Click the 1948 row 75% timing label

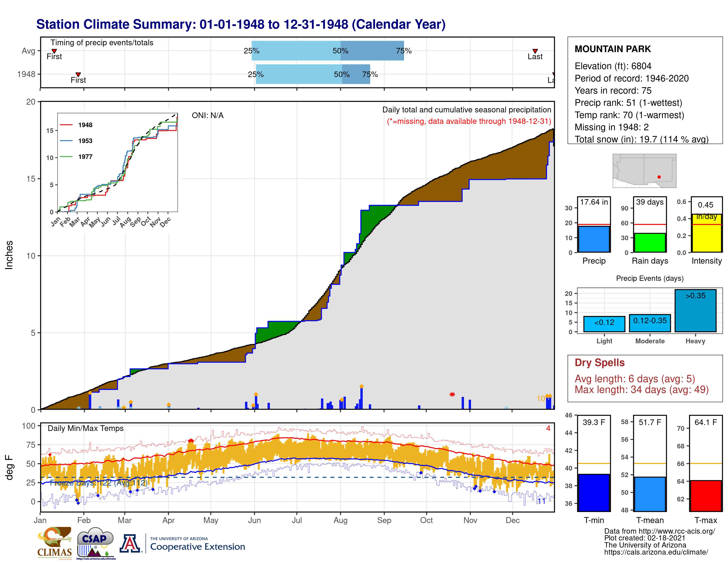pos(370,74)
